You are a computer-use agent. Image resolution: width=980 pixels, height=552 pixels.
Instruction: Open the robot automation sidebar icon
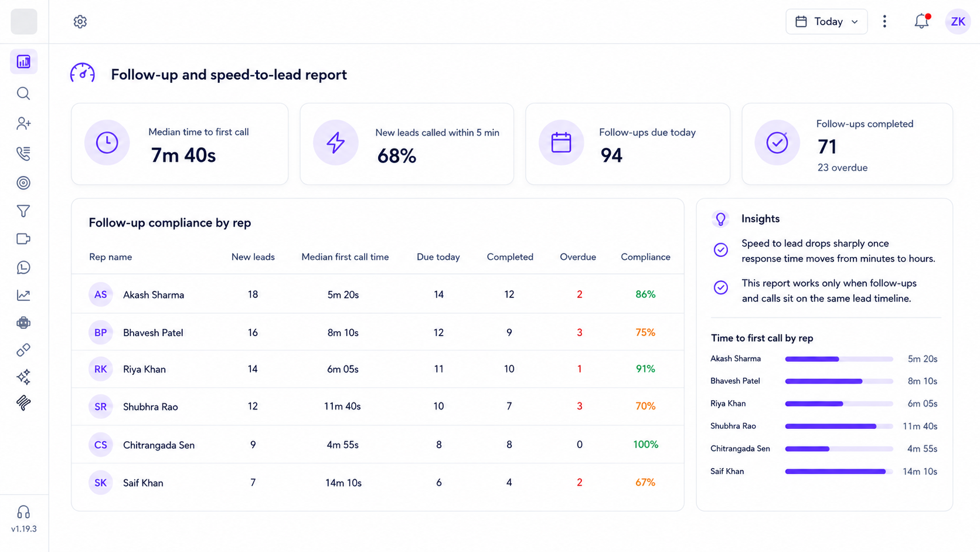23,323
